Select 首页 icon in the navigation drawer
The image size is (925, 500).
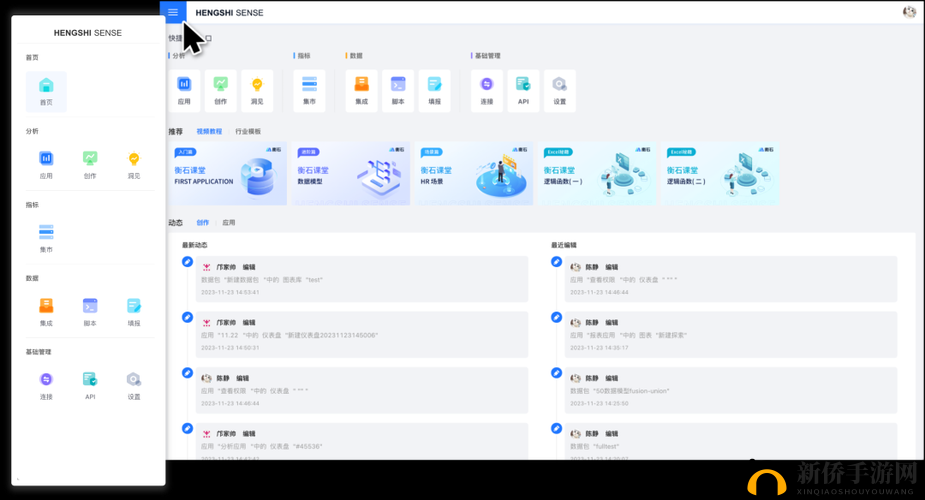[x=46, y=91]
